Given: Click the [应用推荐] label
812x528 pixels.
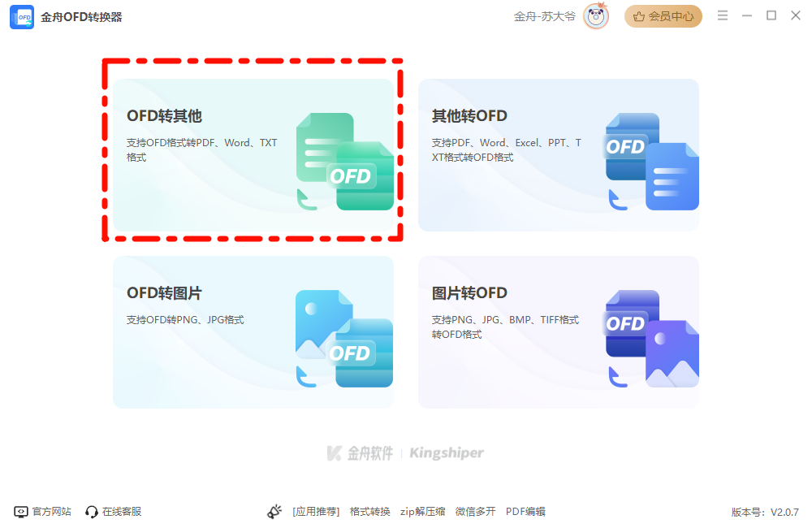Looking at the screenshot, I should pyautogui.click(x=316, y=512).
